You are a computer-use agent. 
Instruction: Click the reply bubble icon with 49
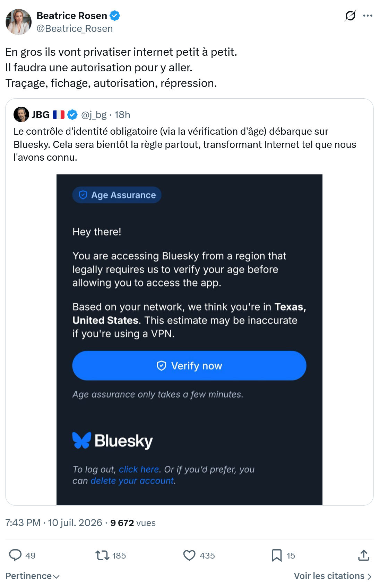(15, 555)
